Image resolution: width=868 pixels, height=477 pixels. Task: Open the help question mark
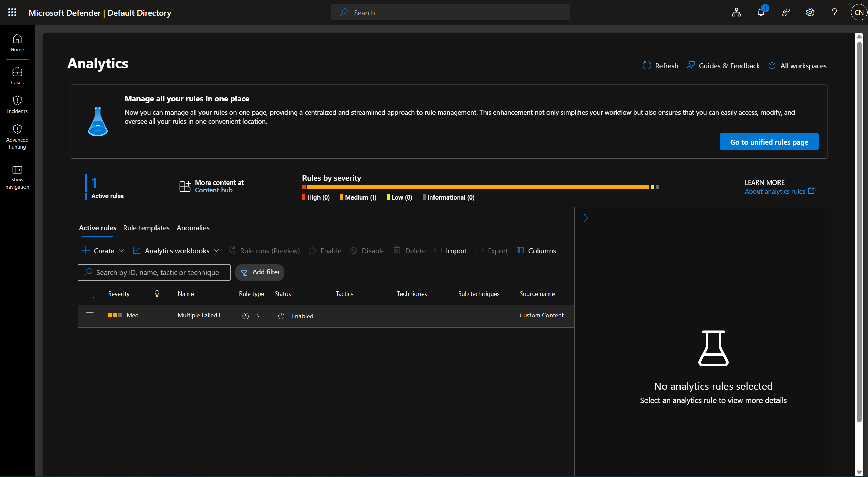coord(834,13)
